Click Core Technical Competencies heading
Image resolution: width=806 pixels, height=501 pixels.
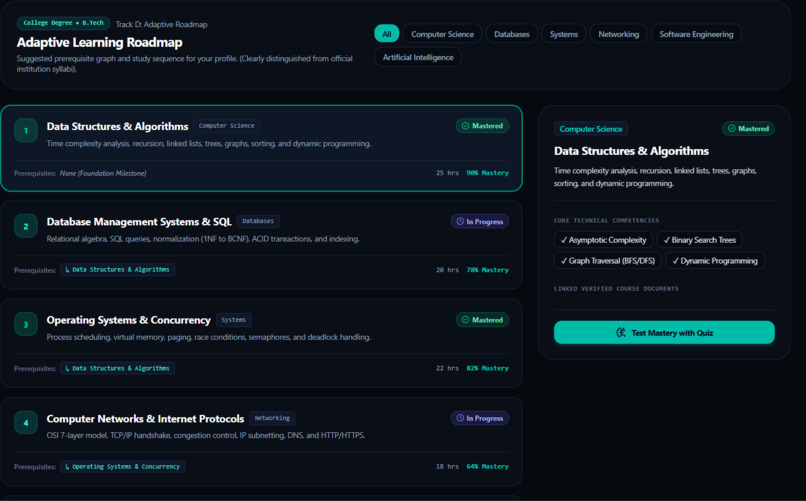(x=606, y=220)
